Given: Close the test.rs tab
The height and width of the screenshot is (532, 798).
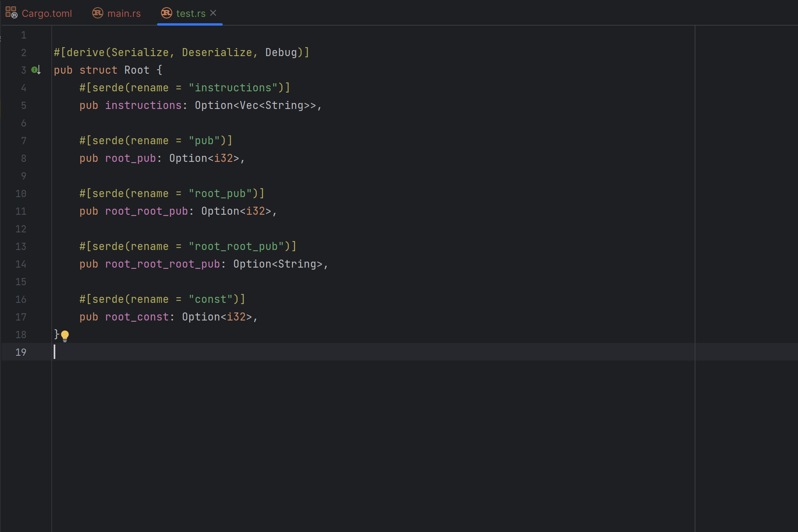Looking at the screenshot, I should 214,13.
